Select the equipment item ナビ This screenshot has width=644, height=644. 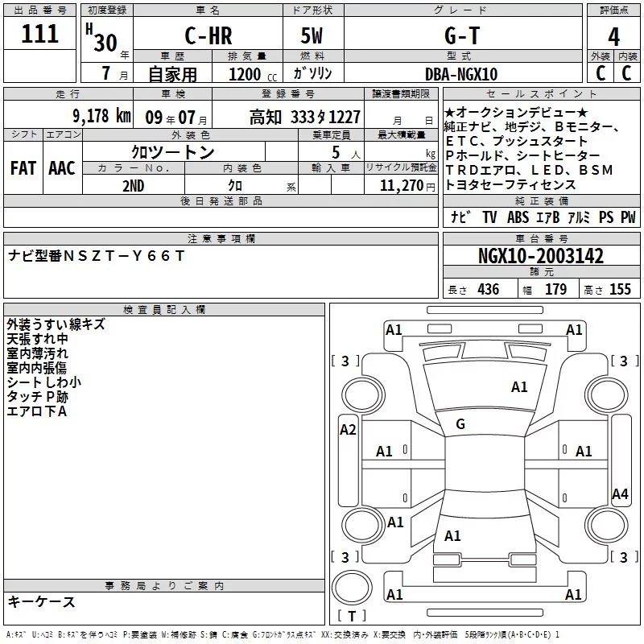[x=460, y=217]
